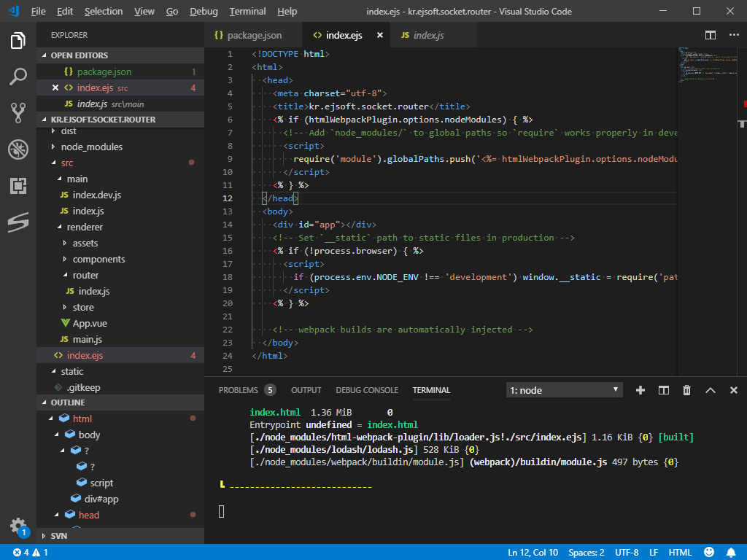Open the feedback smiley in status bar
This screenshot has width=747, height=560.
tap(709, 553)
